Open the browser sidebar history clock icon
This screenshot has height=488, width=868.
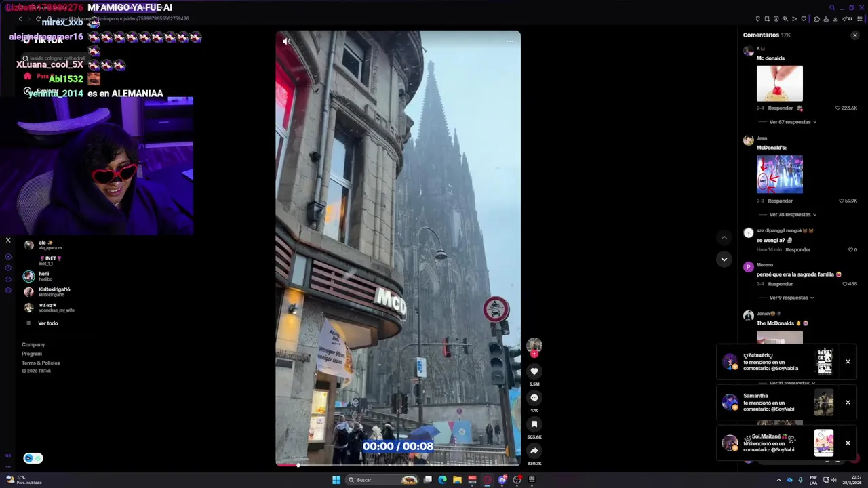[x=8, y=268]
